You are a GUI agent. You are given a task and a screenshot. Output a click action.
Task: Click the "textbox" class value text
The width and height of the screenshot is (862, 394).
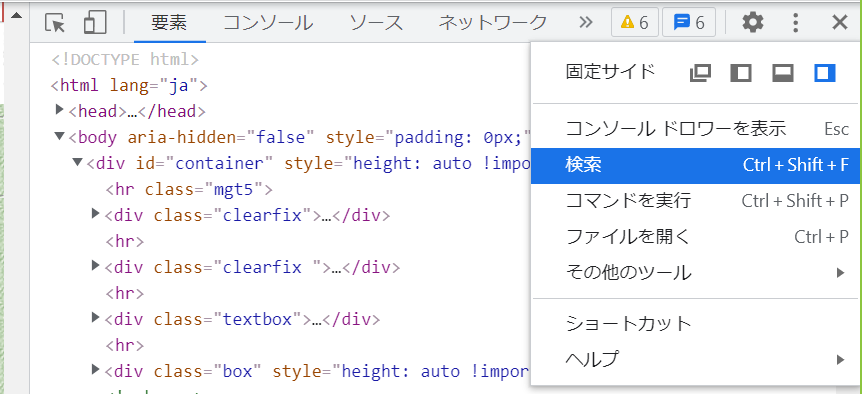pyautogui.click(x=258, y=319)
